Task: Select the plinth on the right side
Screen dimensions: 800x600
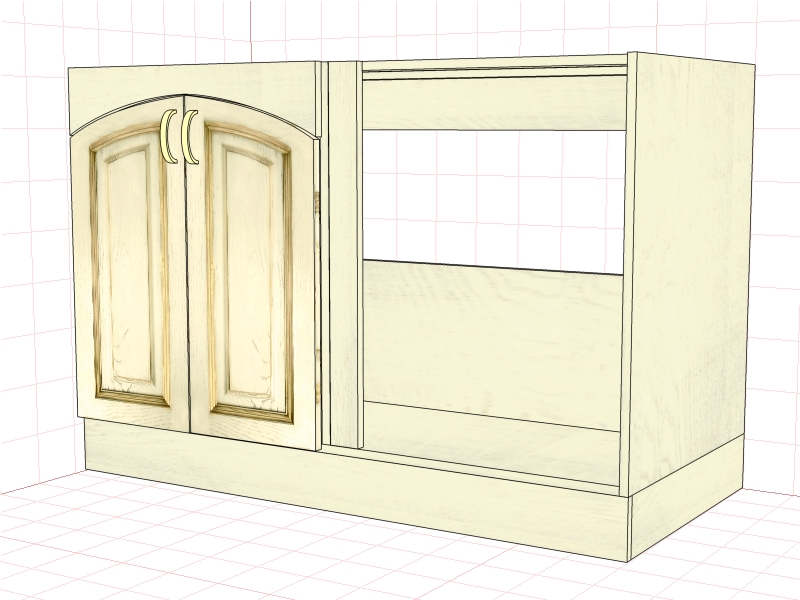Action: click(690, 515)
